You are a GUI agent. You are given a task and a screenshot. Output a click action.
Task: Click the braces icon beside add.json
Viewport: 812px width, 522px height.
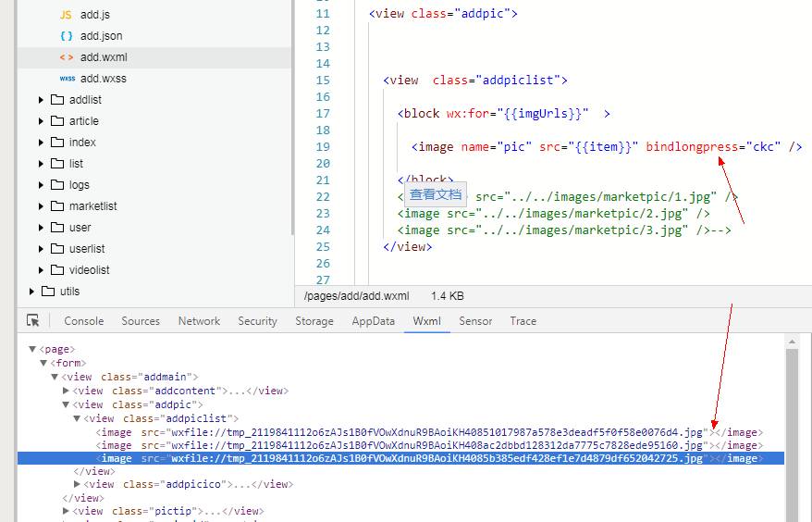[67, 36]
